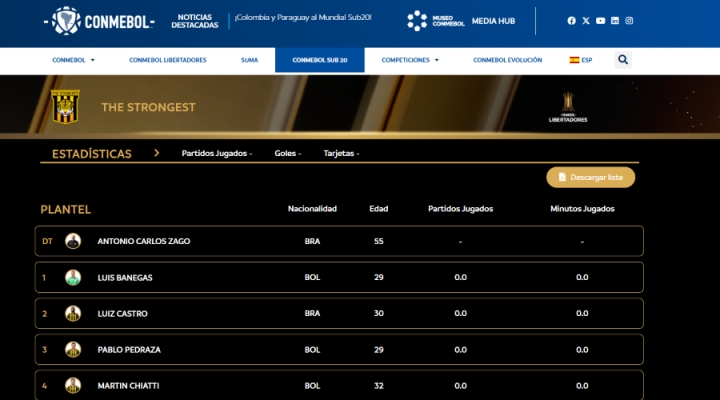
Task: Expand the Tarjetas statistics filter
Action: (x=341, y=153)
